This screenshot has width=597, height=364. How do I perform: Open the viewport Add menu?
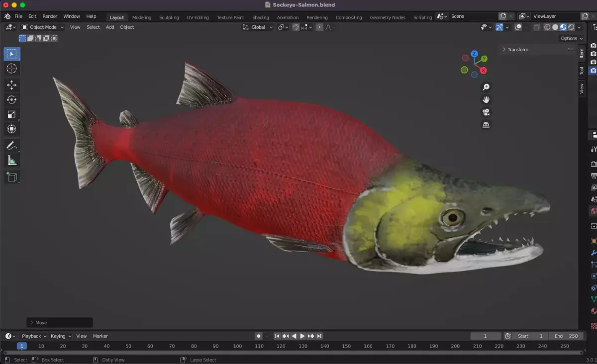(x=110, y=27)
